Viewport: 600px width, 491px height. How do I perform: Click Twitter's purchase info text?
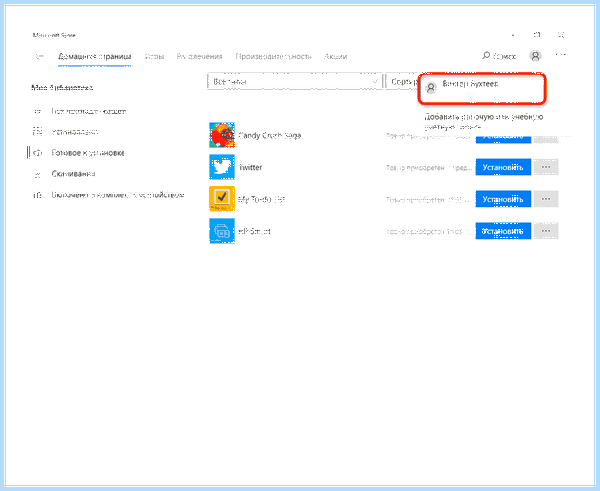click(x=429, y=168)
